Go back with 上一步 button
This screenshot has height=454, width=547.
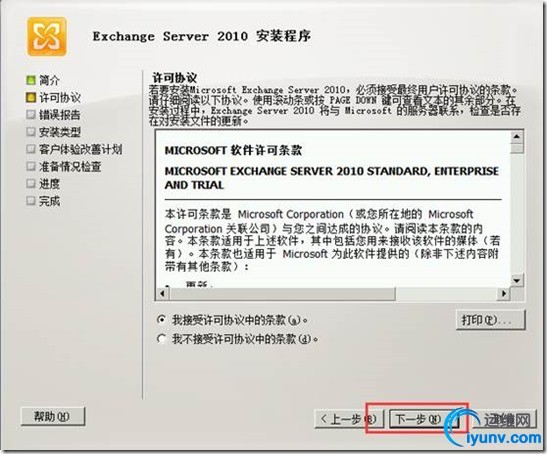pos(349,419)
